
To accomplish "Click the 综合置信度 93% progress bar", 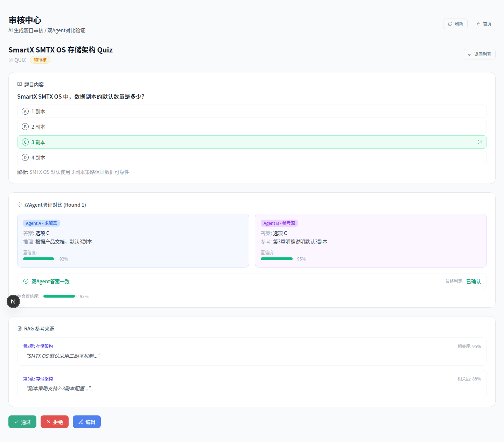I will [x=59, y=296].
